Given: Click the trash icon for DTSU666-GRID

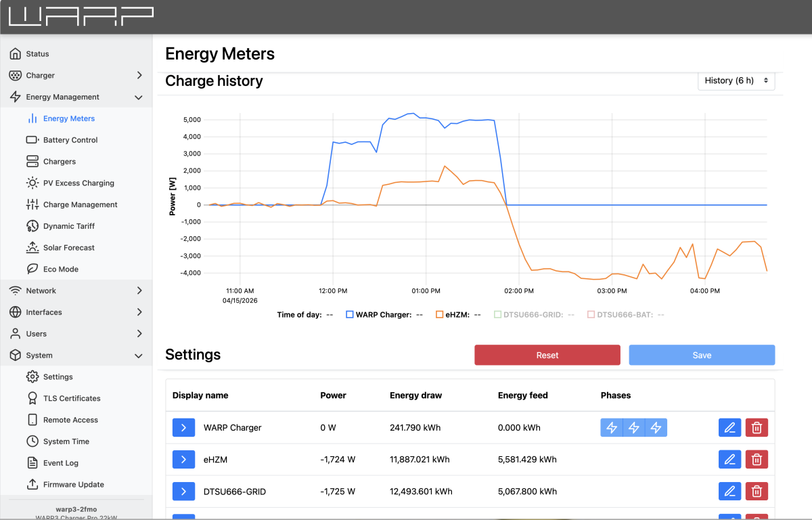Looking at the screenshot, I should [757, 491].
